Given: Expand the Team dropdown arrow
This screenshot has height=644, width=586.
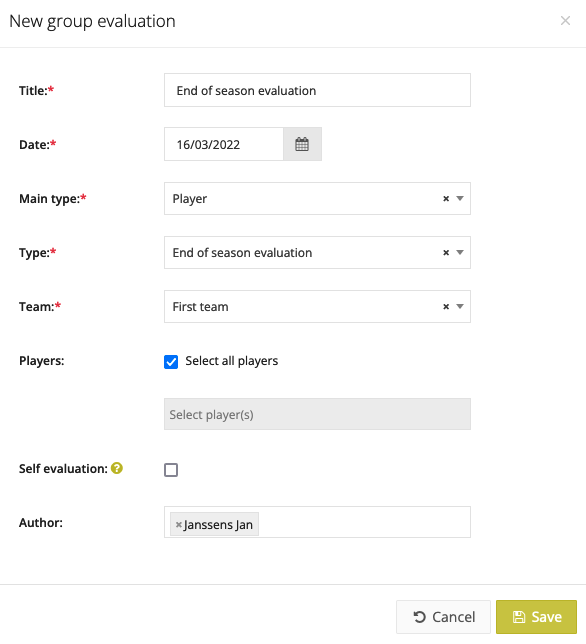Looking at the screenshot, I should coord(460,307).
